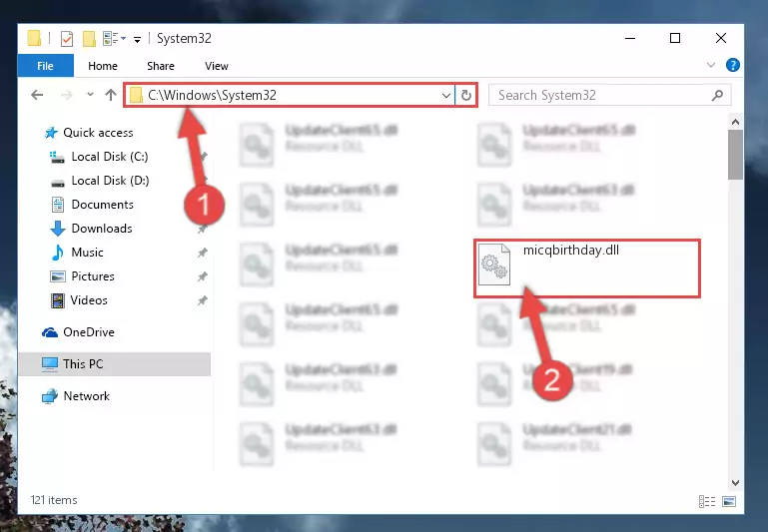Open Downloads in the sidebar
The height and width of the screenshot is (532, 768).
click(x=102, y=229)
